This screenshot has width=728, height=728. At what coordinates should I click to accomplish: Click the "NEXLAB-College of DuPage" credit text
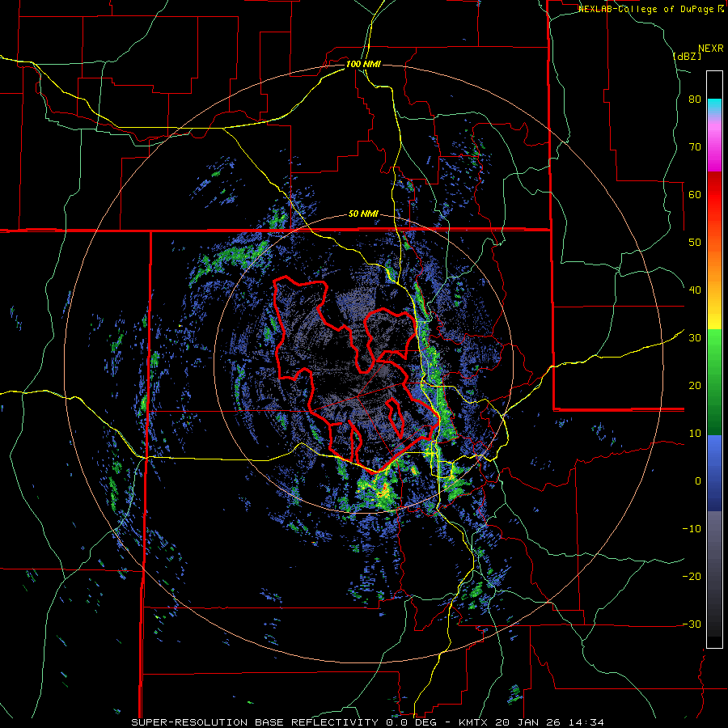(647, 9)
